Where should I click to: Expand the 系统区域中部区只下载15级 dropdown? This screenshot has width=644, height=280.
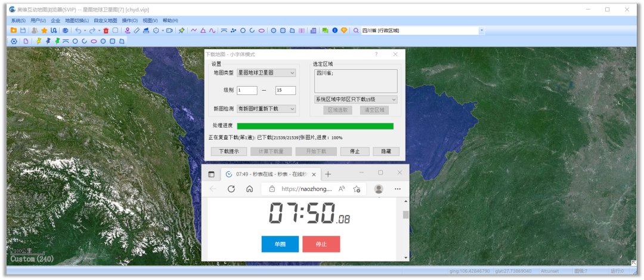click(x=355, y=100)
